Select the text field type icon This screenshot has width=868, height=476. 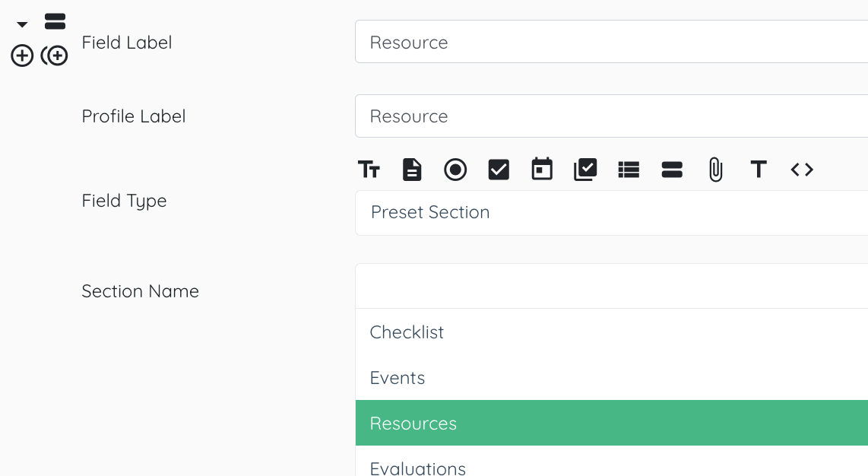(369, 170)
